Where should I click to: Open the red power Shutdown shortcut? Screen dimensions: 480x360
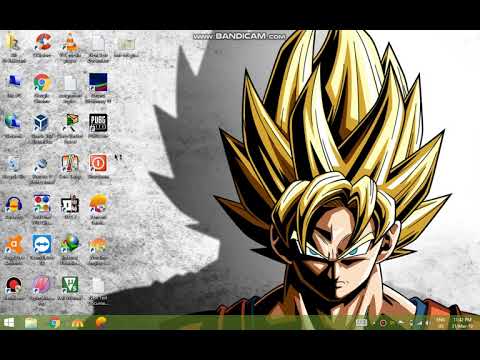pos(98,167)
